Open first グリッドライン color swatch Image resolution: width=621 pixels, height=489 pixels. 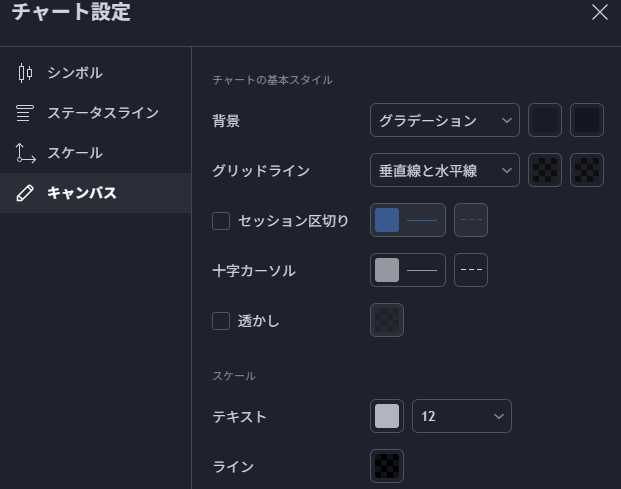[x=545, y=171]
